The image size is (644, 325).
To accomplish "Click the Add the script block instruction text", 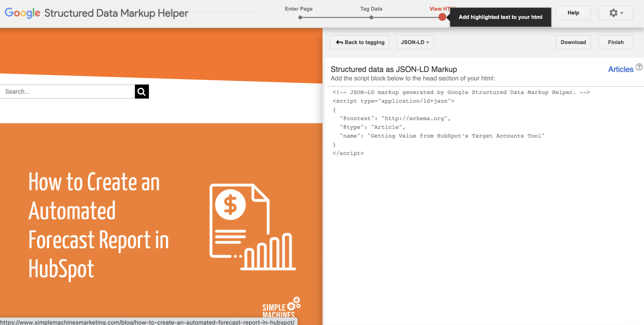I will click(x=413, y=78).
